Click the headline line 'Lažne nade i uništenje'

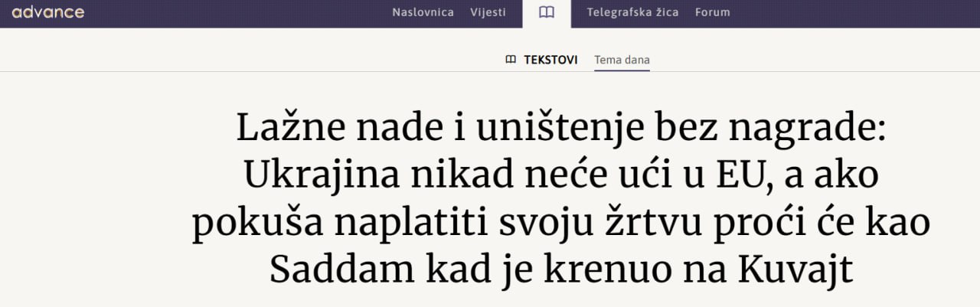click(x=560, y=129)
